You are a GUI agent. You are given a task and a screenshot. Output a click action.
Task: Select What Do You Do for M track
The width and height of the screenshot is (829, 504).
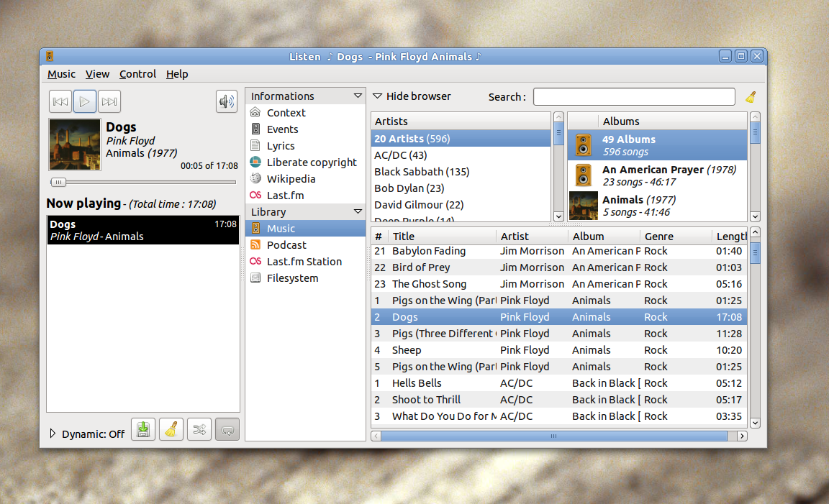[559, 416]
